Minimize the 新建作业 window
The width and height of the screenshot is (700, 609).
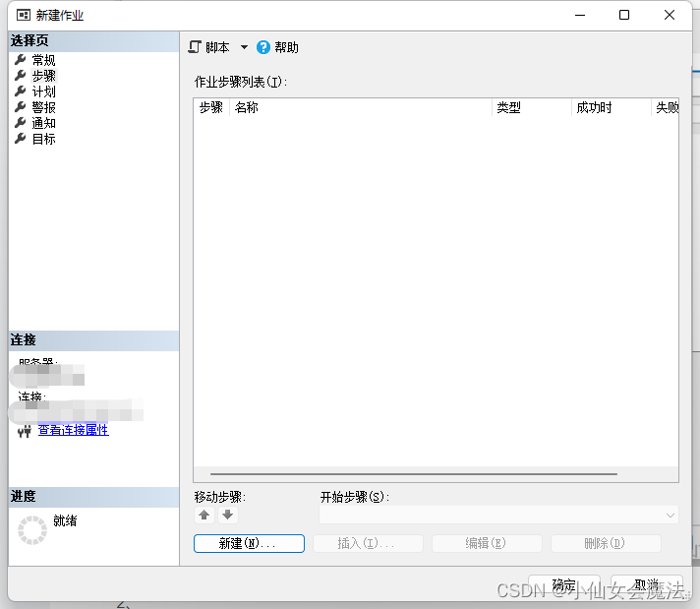pos(580,15)
